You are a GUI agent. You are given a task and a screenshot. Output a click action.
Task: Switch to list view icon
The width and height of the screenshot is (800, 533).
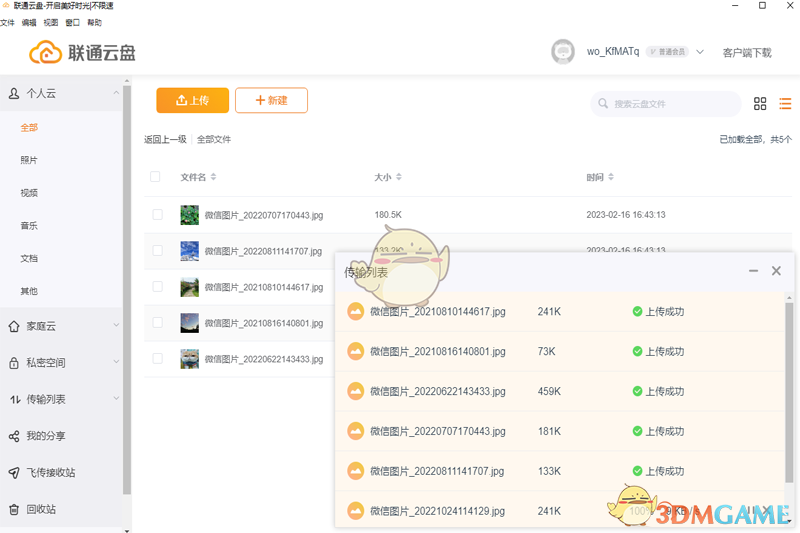coord(785,104)
